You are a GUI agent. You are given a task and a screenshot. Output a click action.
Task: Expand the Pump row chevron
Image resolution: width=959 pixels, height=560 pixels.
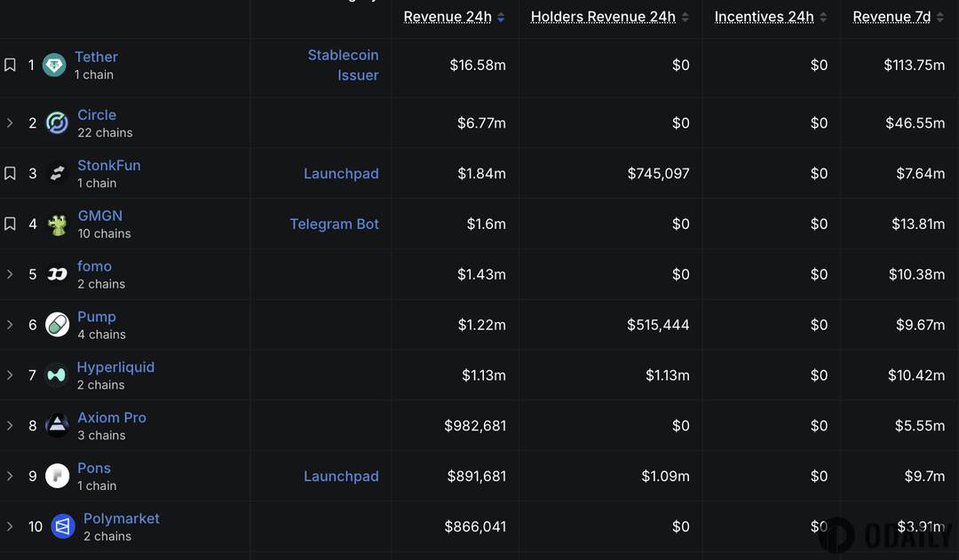click(x=10, y=325)
